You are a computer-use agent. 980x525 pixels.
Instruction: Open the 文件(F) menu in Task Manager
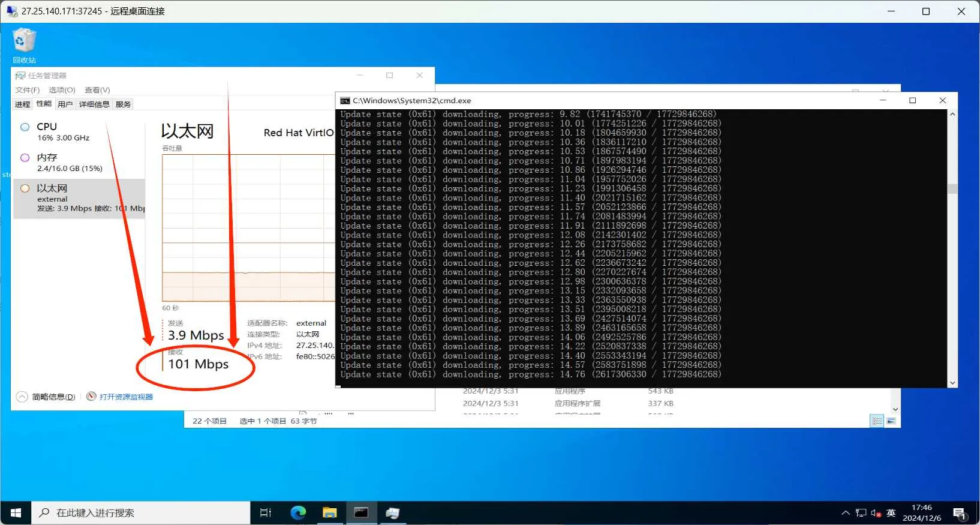click(28, 90)
